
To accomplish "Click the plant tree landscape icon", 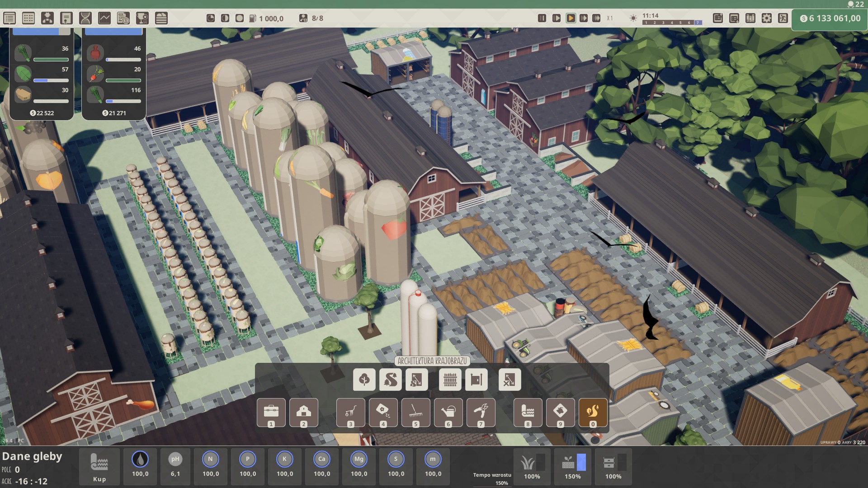I will click(364, 380).
